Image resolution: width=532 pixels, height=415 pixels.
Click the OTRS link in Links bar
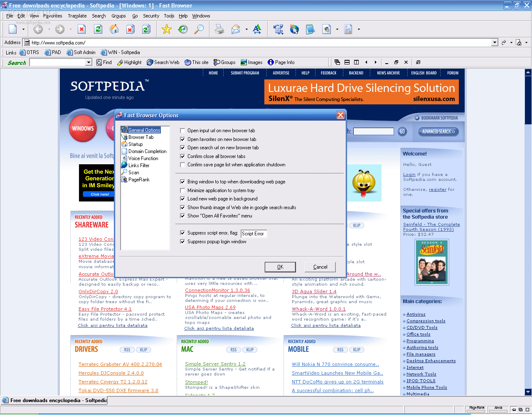(x=30, y=52)
